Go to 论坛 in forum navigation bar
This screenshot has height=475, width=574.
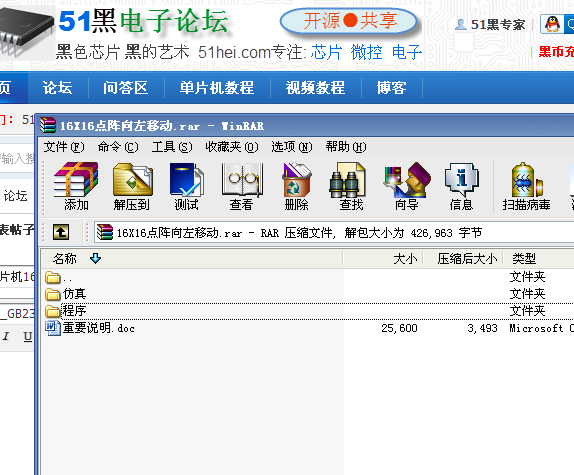(x=57, y=88)
